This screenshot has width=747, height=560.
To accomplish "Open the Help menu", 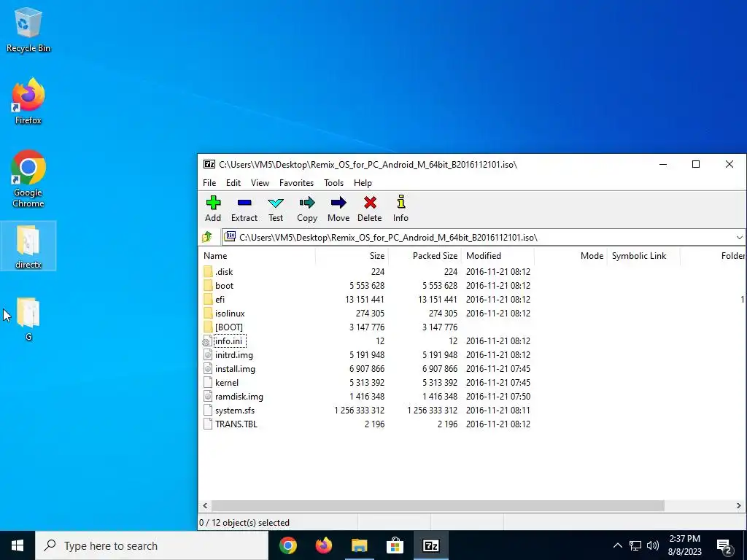I will coord(363,183).
